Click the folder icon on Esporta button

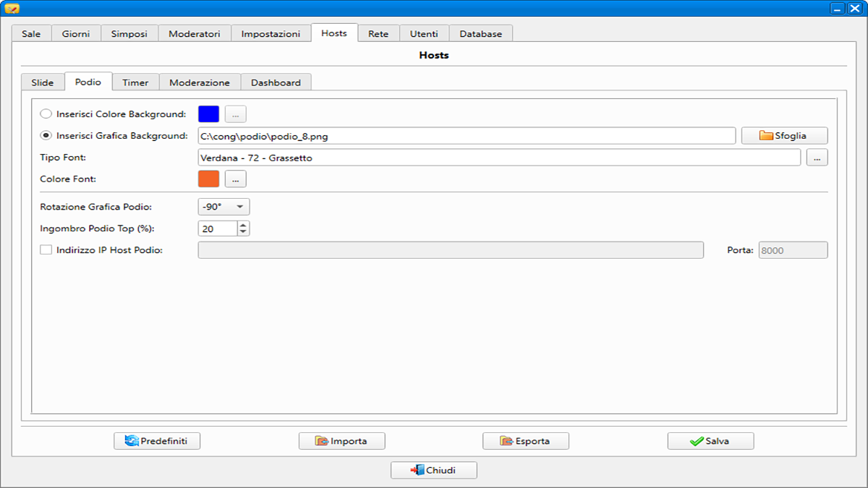[x=507, y=441]
